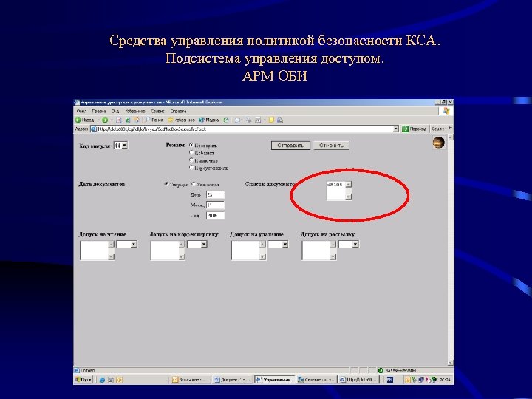Image resolution: width=532 pixels, height=399 pixels.
Task: Open the History toolbar icon
Action: pyautogui.click(x=226, y=120)
